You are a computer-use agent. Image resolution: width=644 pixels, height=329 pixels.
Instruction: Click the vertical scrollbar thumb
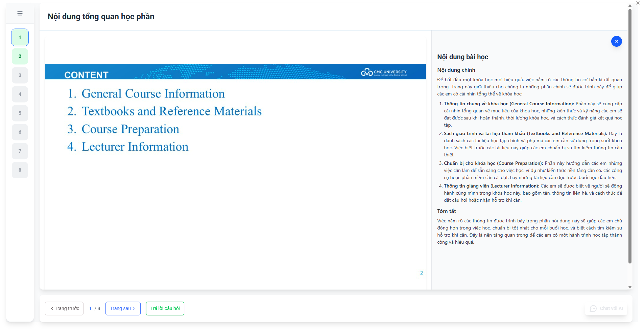pyautogui.click(x=630, y=135)
